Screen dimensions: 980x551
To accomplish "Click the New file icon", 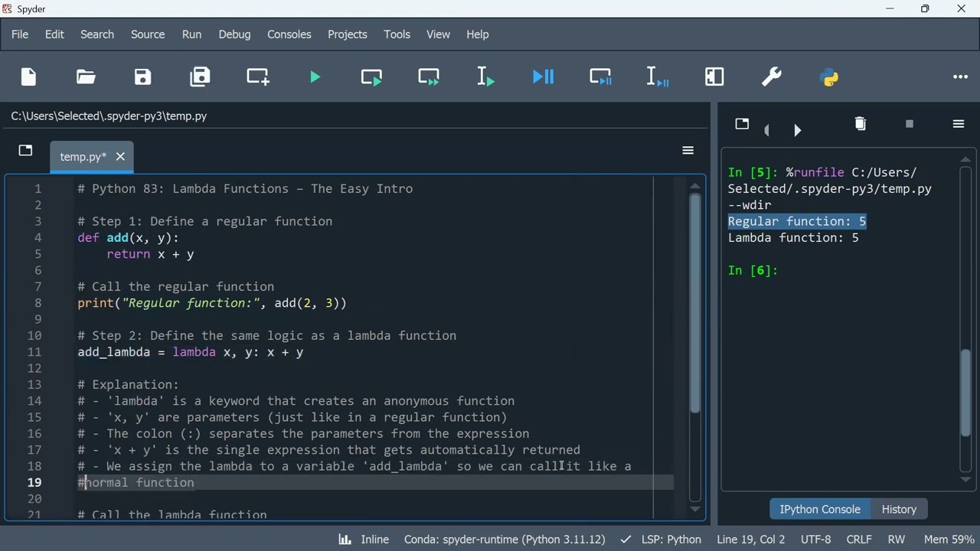I will [x=29, y=77].
